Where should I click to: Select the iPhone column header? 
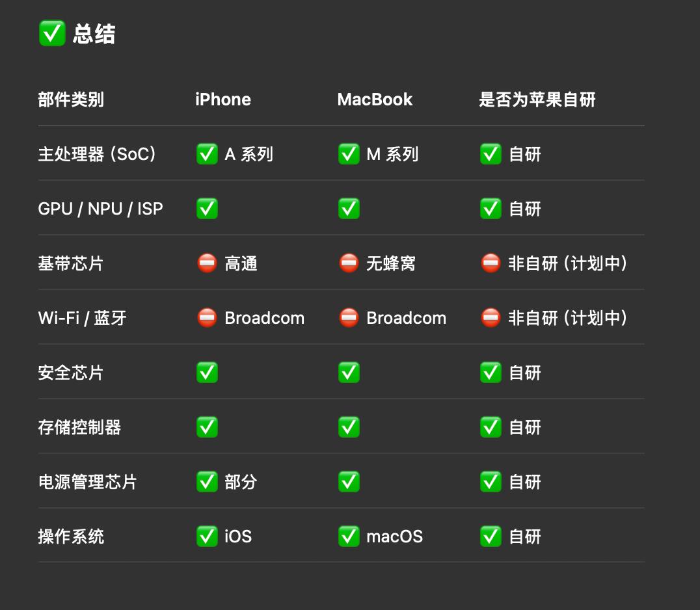223,99
